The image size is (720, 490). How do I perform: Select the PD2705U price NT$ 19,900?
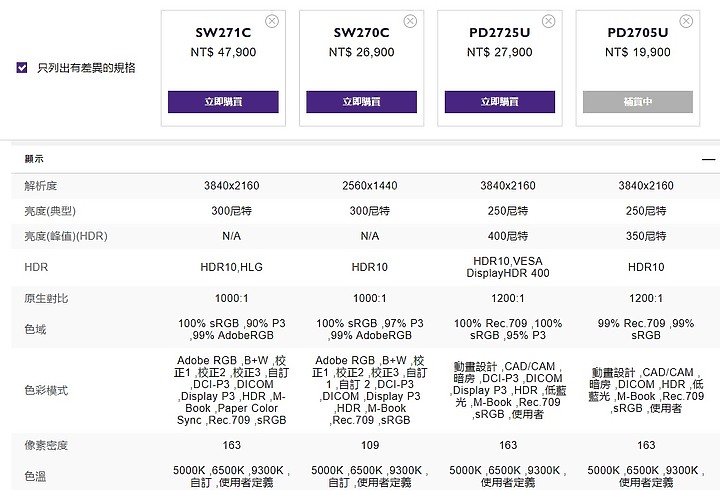pyautogui.click(x=638, y=52)
